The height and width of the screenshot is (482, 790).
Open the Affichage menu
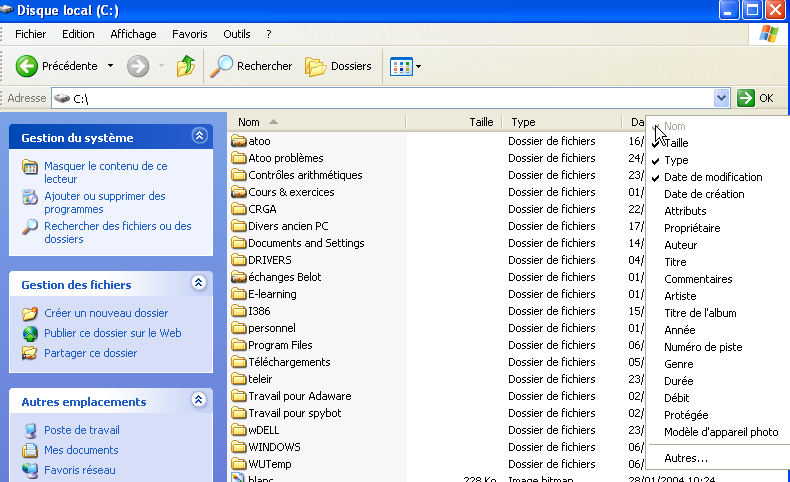[x=134, y=34]
